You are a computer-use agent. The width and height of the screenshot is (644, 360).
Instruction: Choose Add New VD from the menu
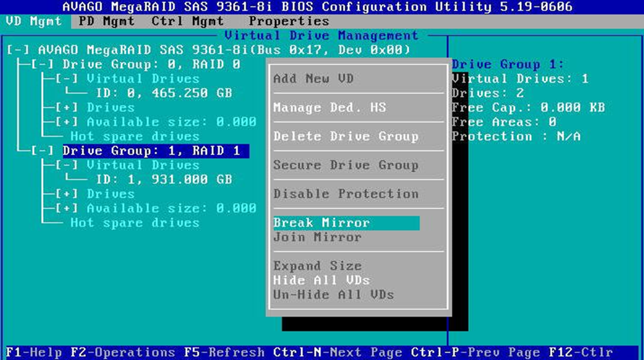click(314, 79)
